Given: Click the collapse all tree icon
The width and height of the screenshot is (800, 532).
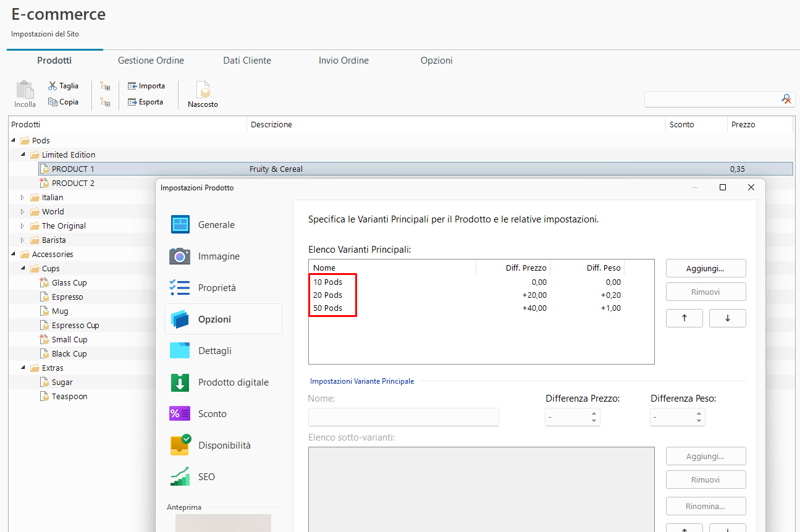Looking at the screenshot, I should click(x=105, y=103).
